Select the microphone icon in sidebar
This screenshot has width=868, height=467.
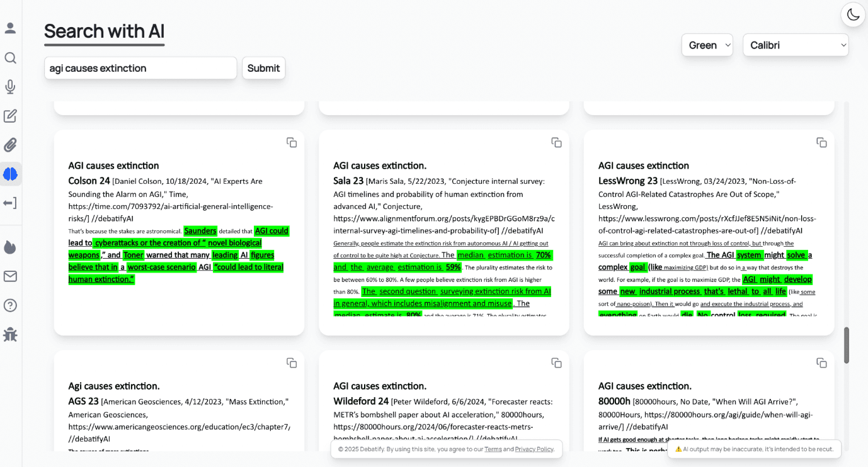[10, 87]
